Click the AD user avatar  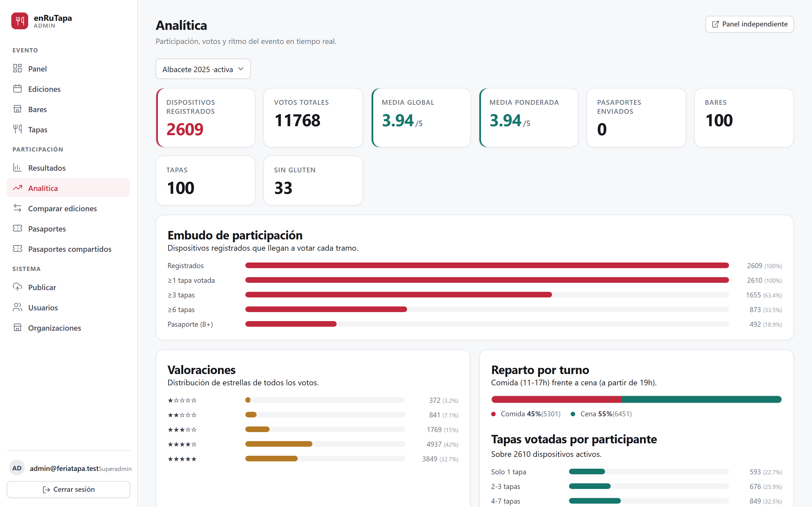tap(17, 468)
